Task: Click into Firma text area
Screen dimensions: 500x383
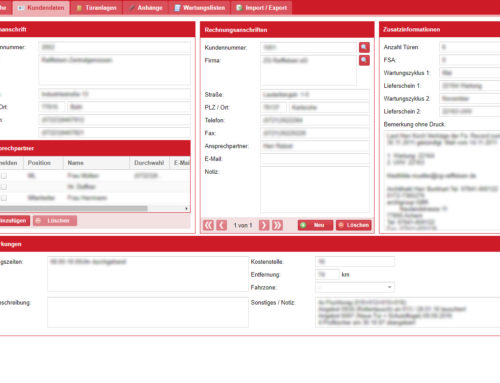Action: click(309, 70)
